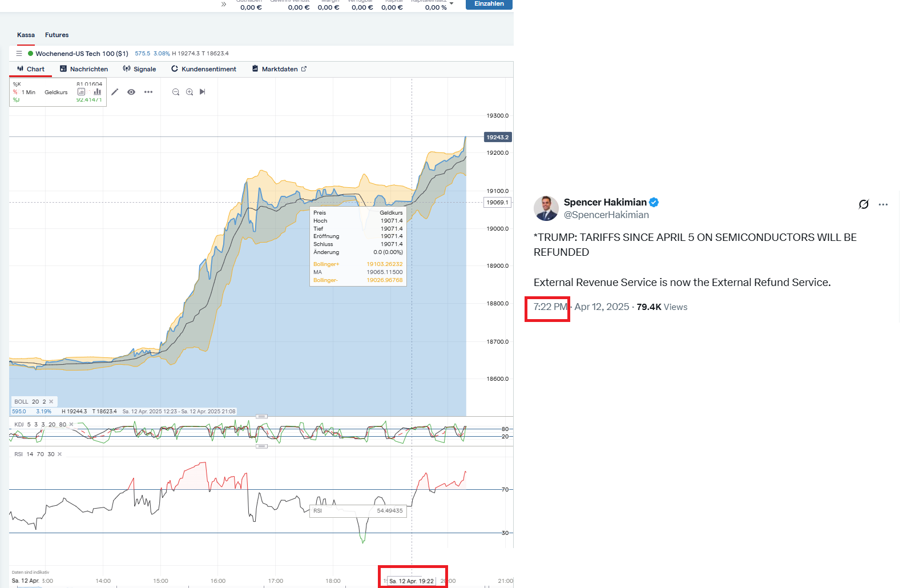Image resolution: width=903 pixels, height=588 pixels.
Task: Open the chart type selector icon
Action: coord(81,92)
